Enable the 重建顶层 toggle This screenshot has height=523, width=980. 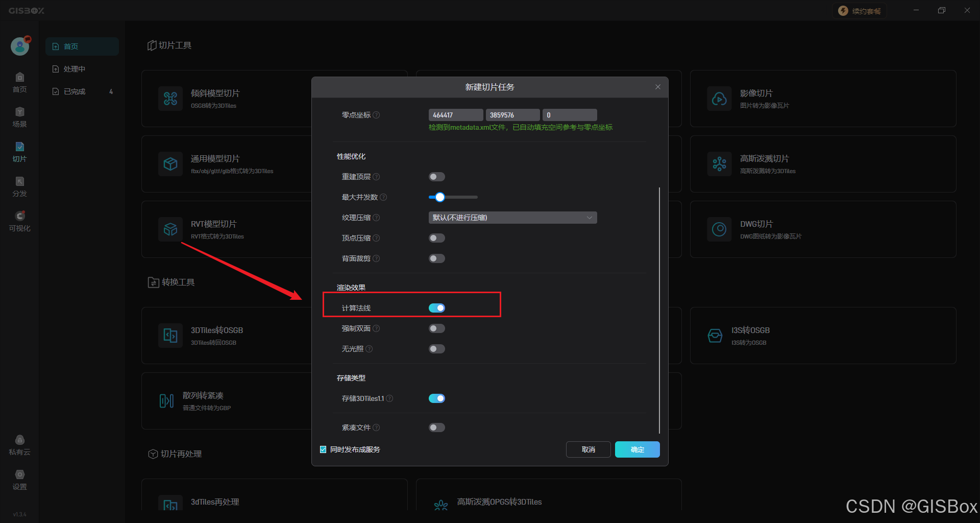click(x=437, y=177)
